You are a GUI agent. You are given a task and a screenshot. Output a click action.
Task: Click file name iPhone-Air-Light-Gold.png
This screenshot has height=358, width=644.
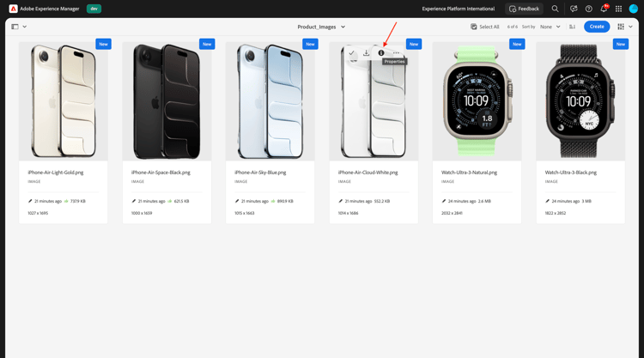coord(56,173)
